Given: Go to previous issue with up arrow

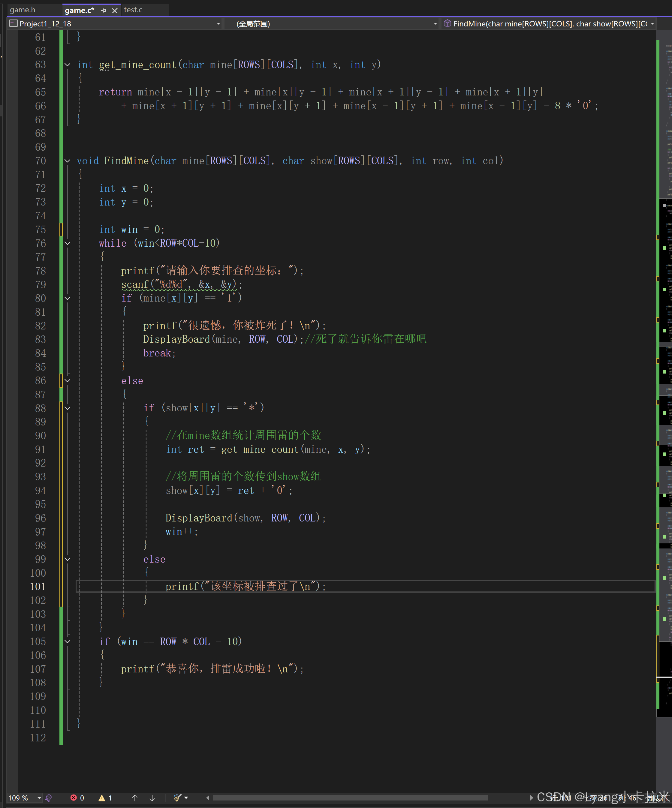Looking at the screenshot, I should pyautogui.click(x=135, y=797).
